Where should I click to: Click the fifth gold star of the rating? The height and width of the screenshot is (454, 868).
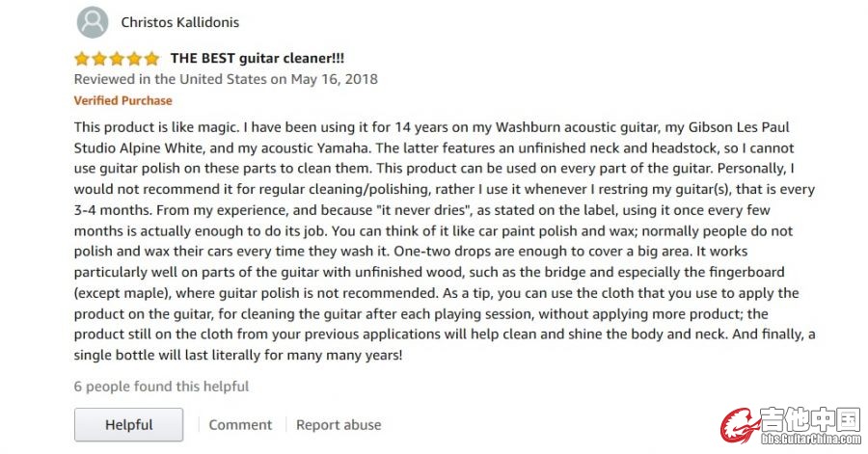pos(152,58)
